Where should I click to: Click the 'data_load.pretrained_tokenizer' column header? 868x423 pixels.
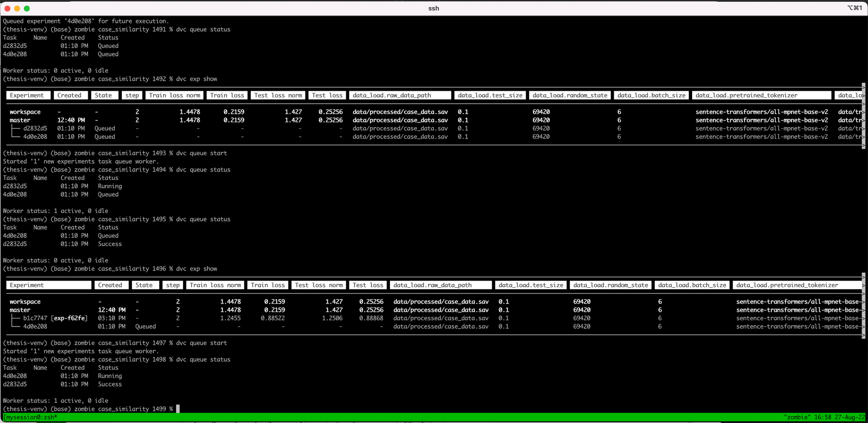762,95
